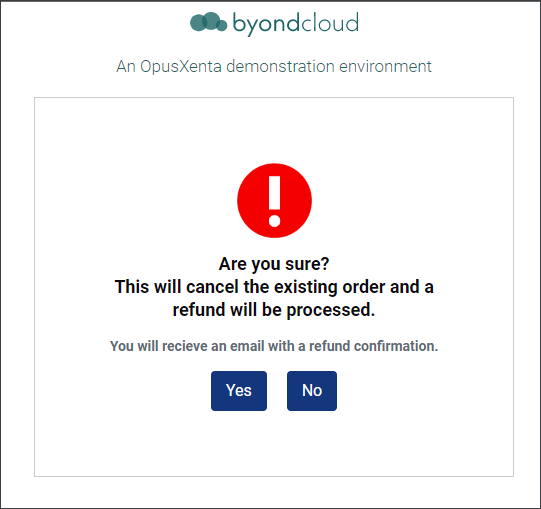The image size is (541, 509).
Task: Confirm cancellation with the Yes button
Action: 239,391
